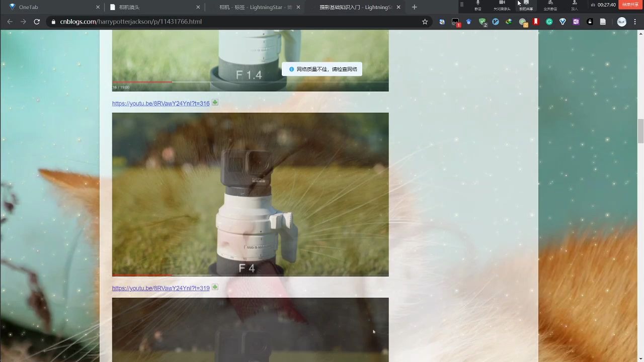The width and height of the screenshot is (644, 362).
Task: Click the meeting timer 00:27:40
Action: tap(607, 5)
